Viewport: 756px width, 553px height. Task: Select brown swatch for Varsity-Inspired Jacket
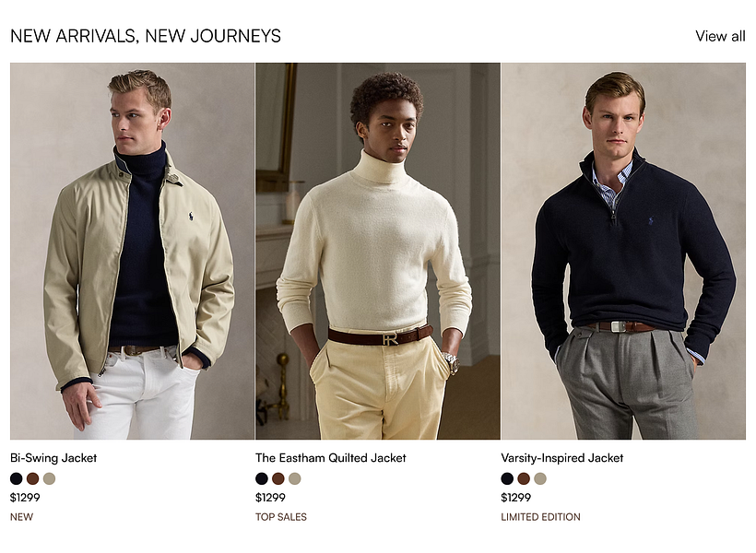pos(524,478)
